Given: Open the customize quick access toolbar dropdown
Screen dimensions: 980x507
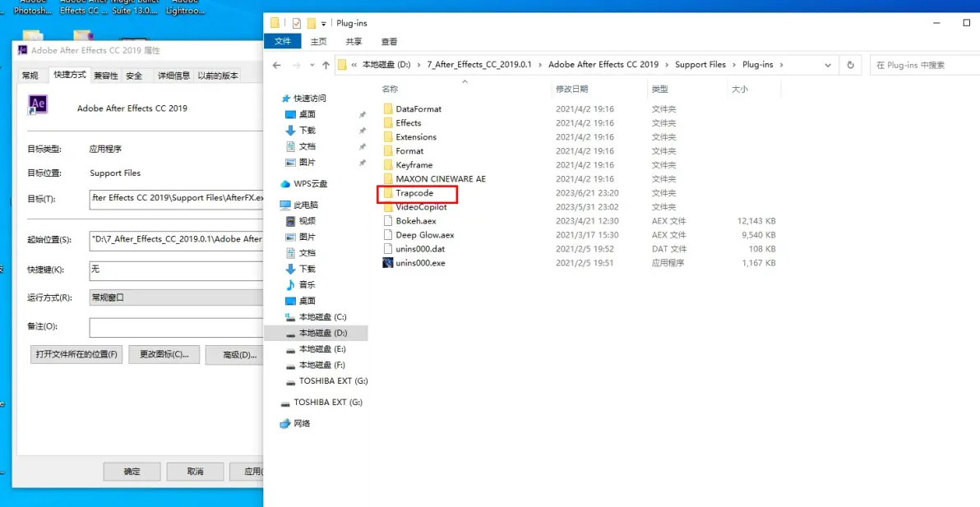Looking at the screenshot, I should (x=324, y=24).
